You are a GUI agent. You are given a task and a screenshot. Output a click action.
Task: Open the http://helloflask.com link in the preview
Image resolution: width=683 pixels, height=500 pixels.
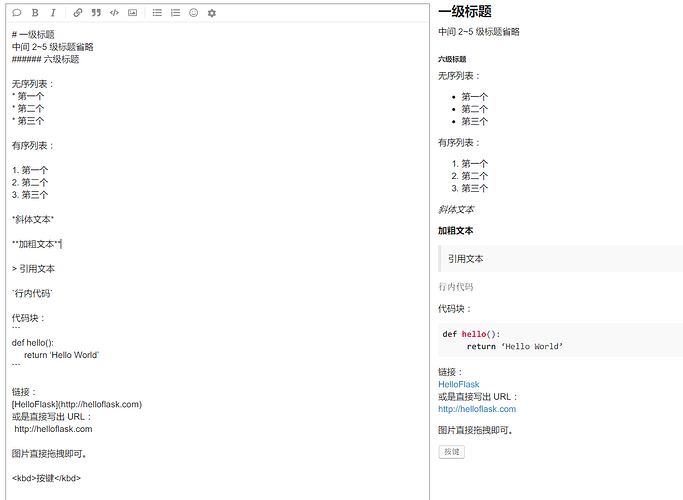[x=477, y=409]
